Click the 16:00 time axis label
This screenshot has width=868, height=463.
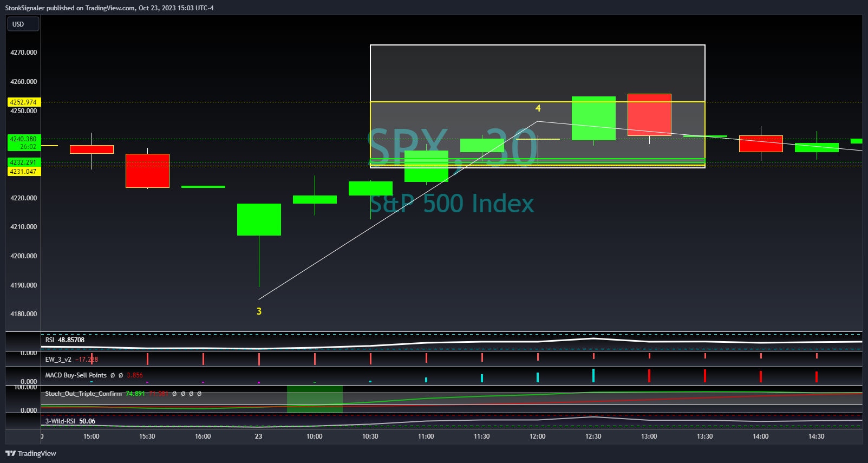pos(203,436)
